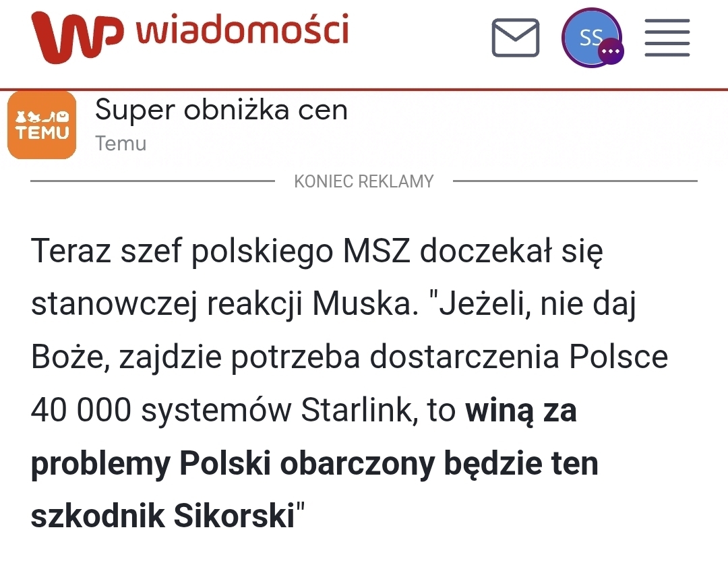The image size is (728, 565).
Task: Click the bold word "szkodnik"
Action: click(98, 516)
